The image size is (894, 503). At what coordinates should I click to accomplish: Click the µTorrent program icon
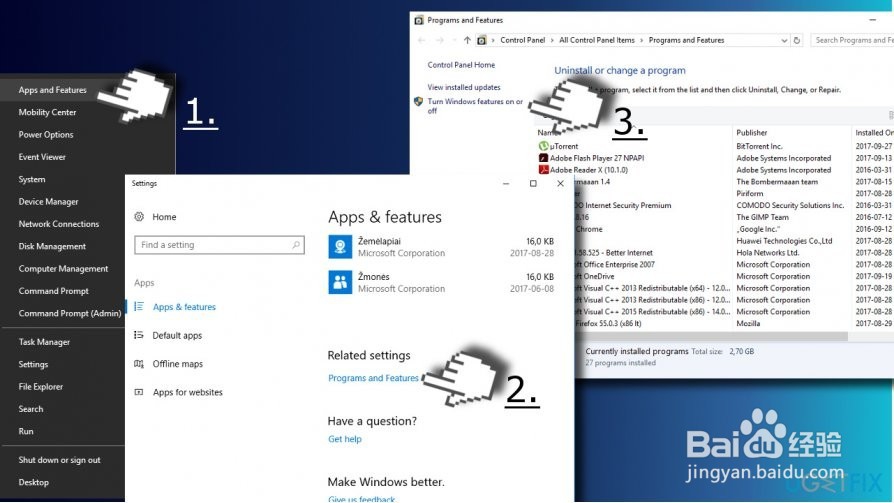pos(543,146)
